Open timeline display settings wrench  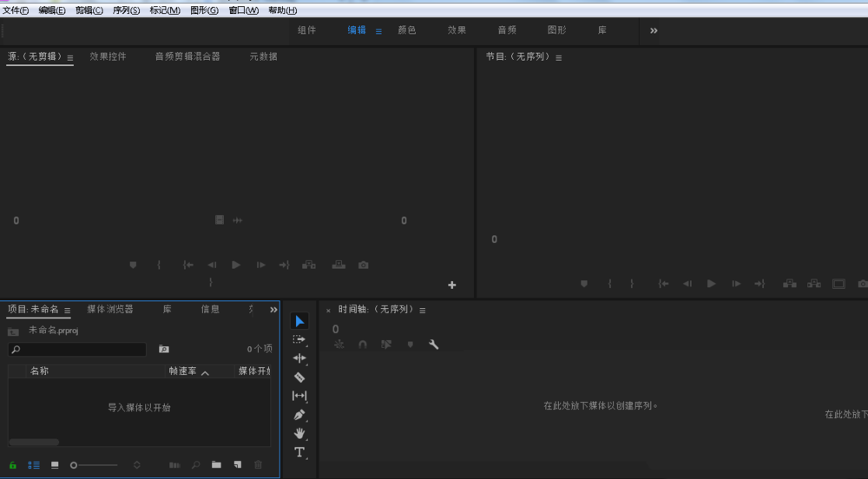(434, 344)
